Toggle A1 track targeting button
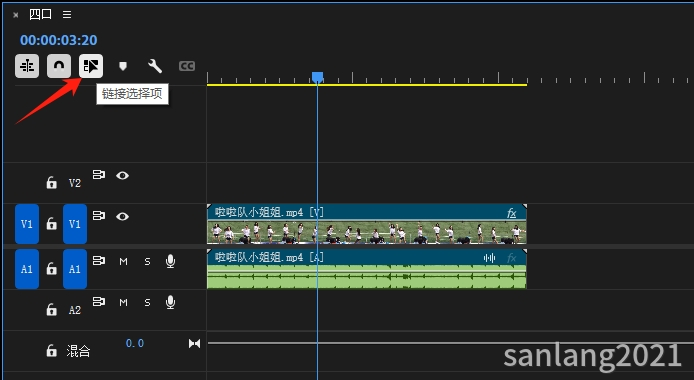 [75, 269]
